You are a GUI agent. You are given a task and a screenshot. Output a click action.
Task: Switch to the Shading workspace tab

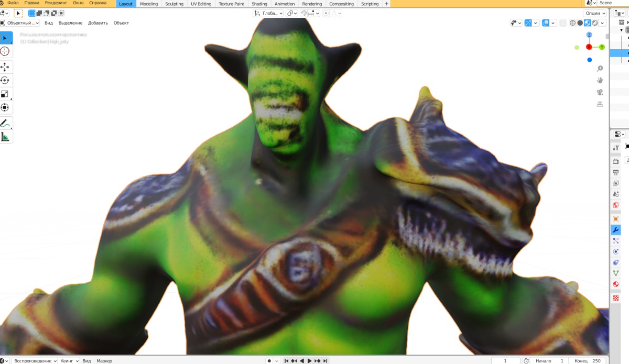click(x=259, y=4)
